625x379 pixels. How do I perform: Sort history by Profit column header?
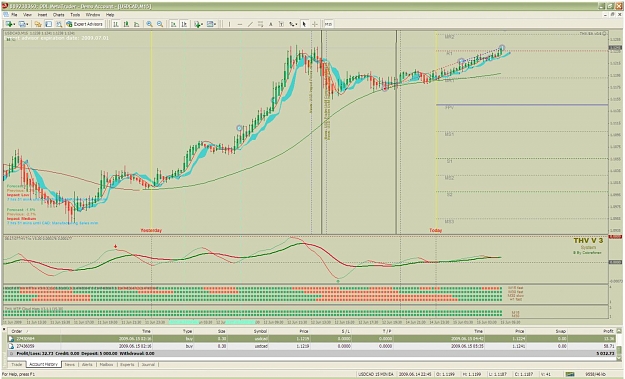[x=592, y=331]
